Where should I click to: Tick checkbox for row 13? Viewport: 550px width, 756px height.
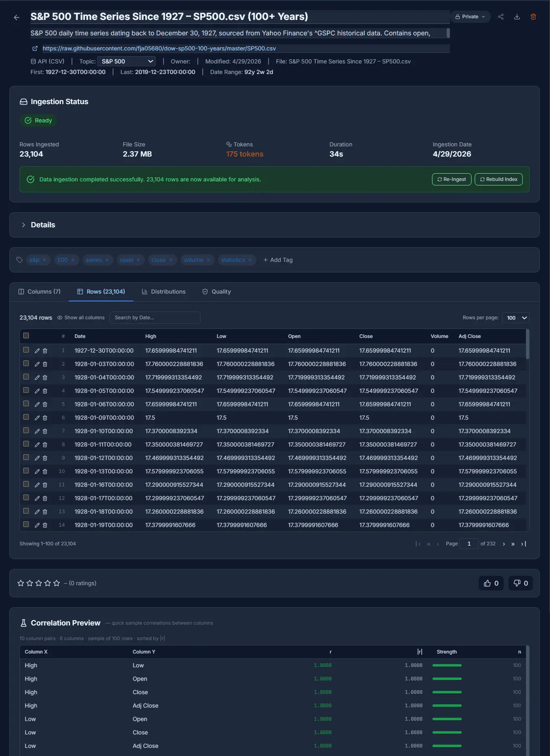click(x=26, y=511)
